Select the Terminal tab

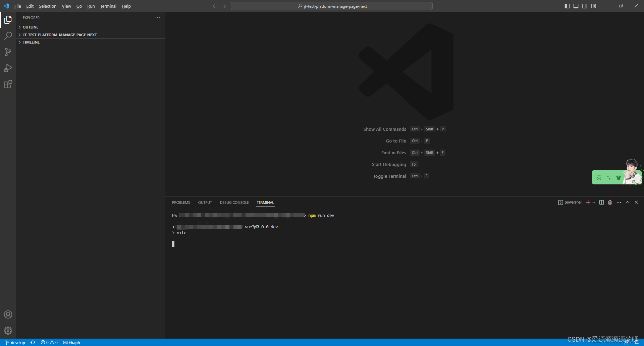click(x=265, y=203)
